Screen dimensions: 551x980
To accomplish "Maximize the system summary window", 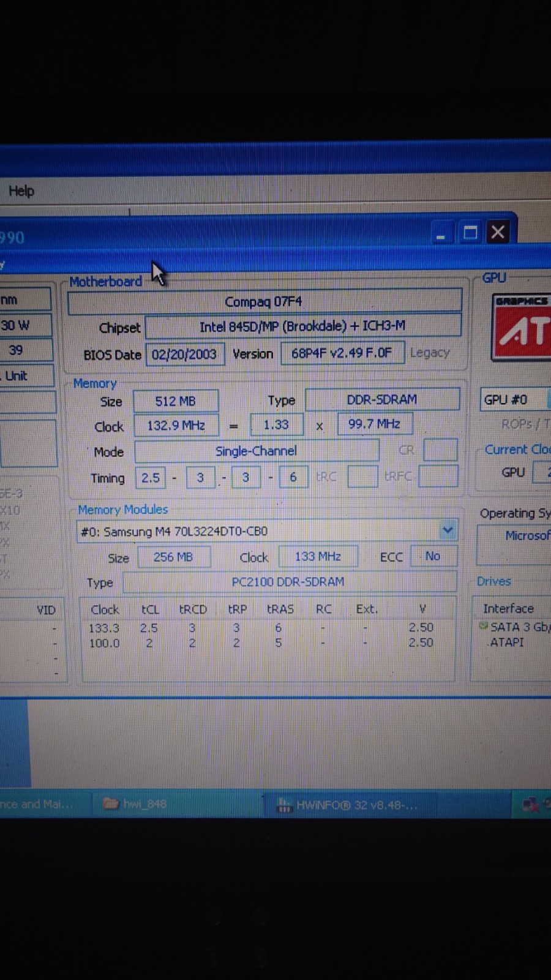I will pyautogui.click(x=470, y=233).
